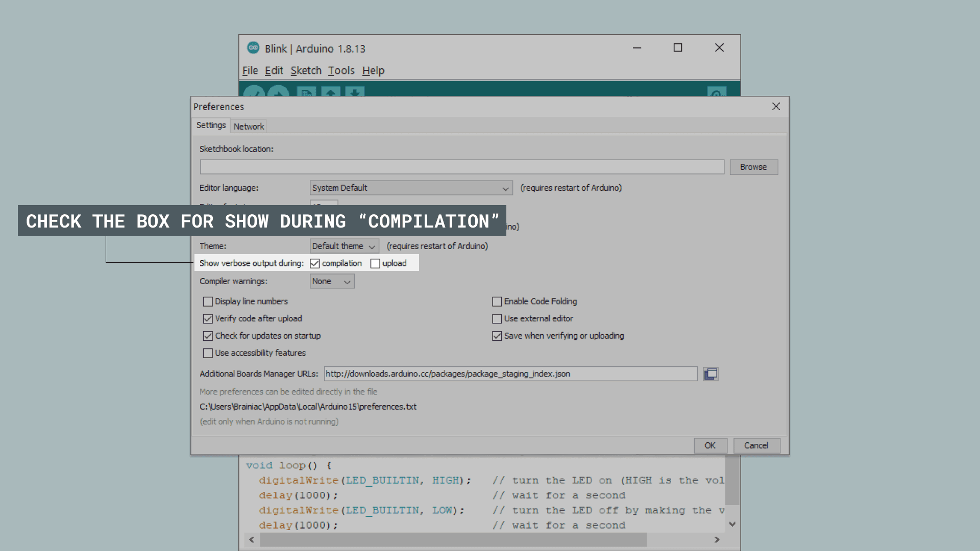980x551 pixels.
Task: Click the Verify checkmark toolbar icon
Action: 254,92
